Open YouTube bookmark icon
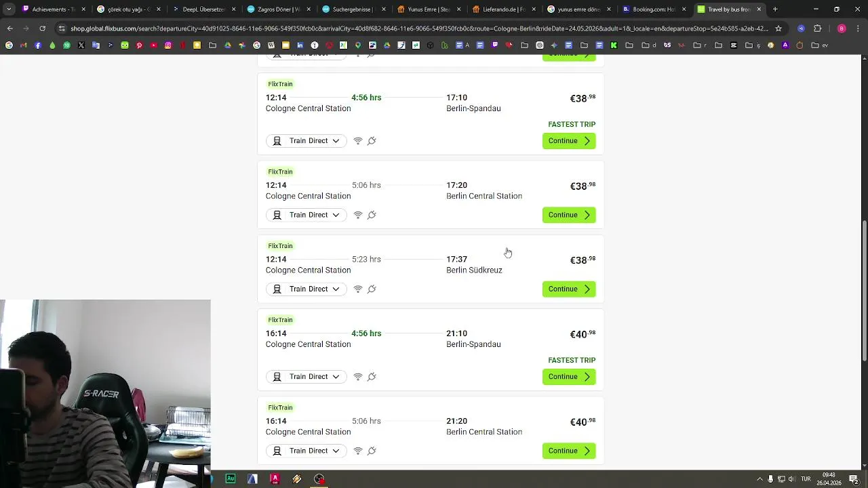Viewport: 868px width, 488px height. [154, 45]
